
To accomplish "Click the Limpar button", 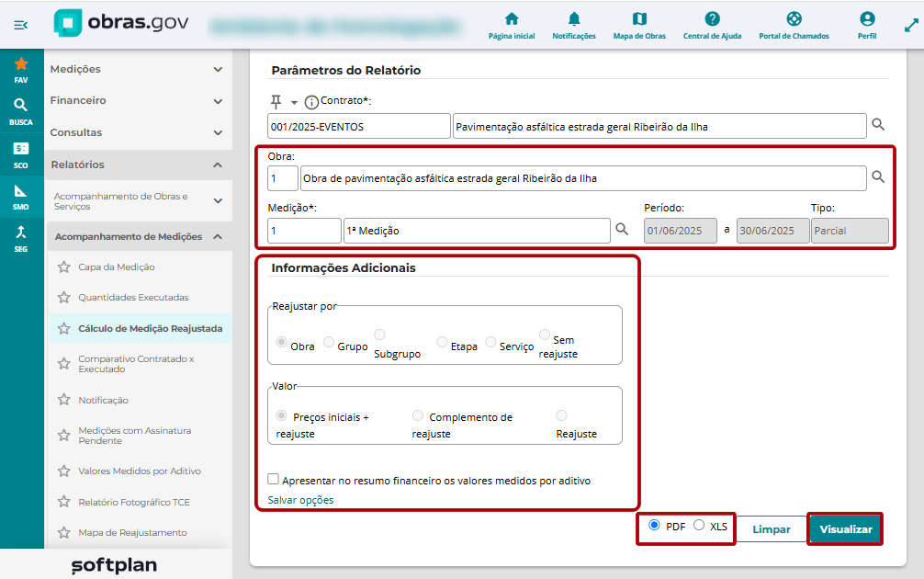I will pos(772,528).
